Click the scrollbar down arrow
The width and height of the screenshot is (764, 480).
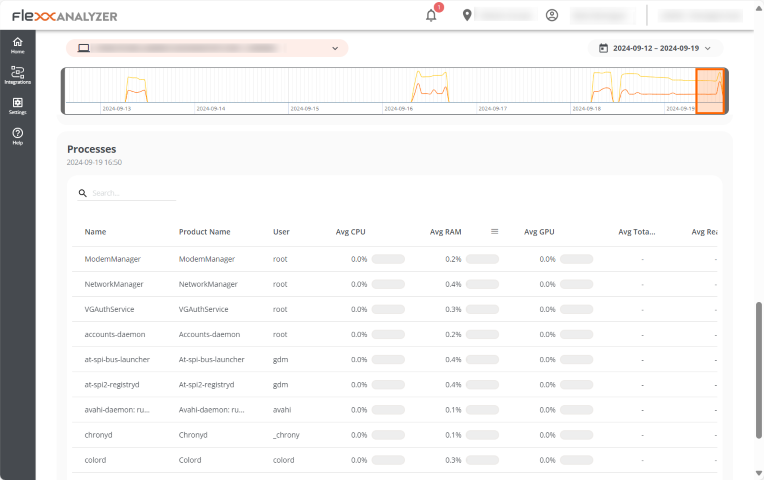coord(758,473)
